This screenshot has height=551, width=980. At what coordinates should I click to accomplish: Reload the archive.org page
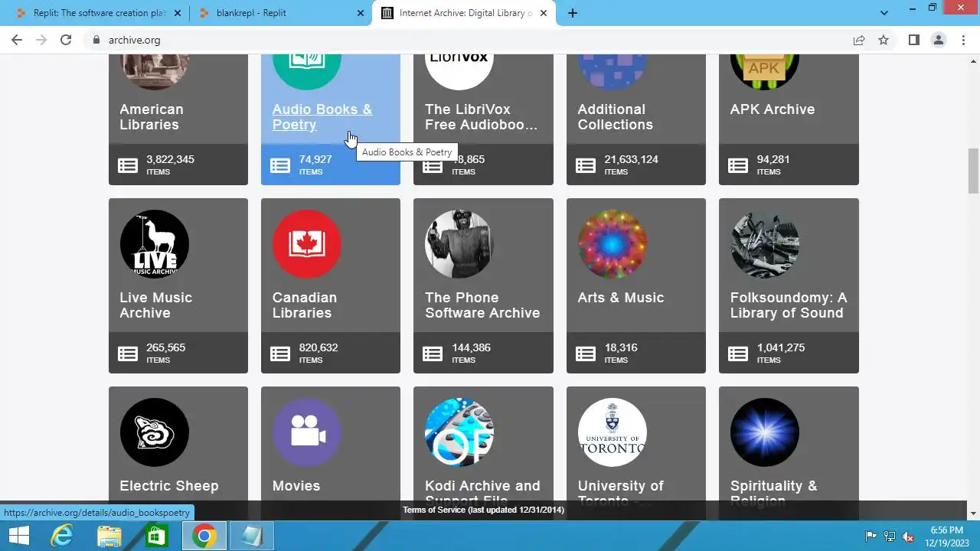pos(66,40)
